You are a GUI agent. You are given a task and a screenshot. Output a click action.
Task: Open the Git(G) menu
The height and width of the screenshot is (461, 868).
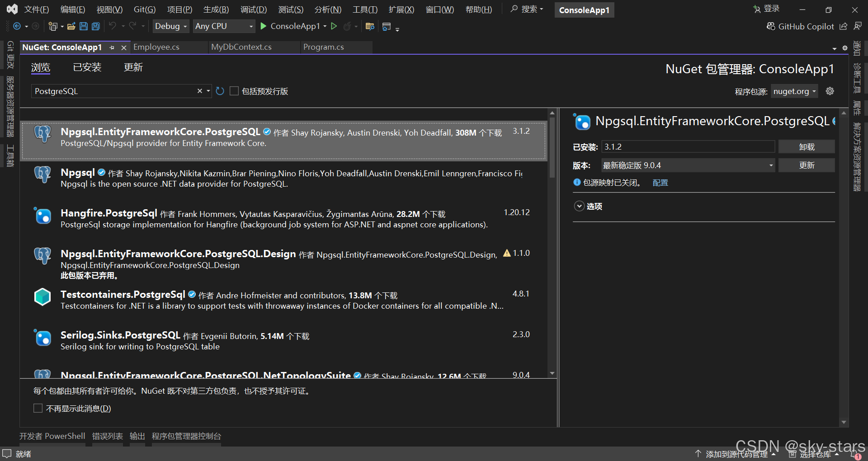point(145,9)
